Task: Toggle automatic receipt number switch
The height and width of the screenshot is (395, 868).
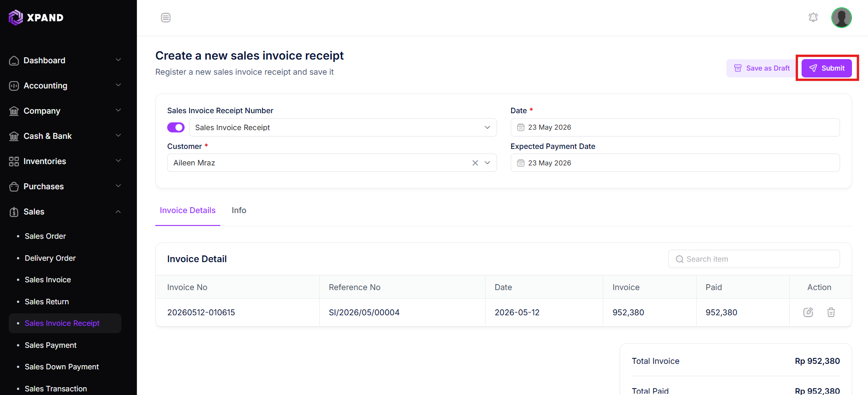Action: [176, 127]
